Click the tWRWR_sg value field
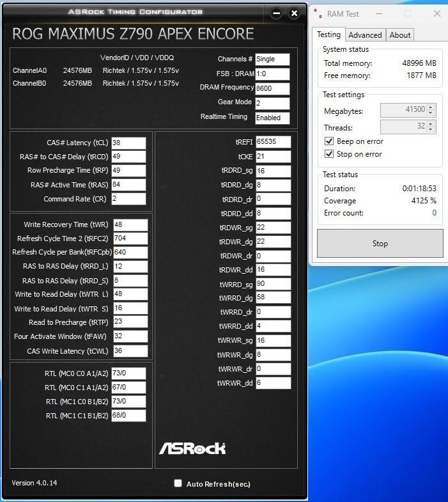This screenshot has width=448, height=502. [274, 341]
